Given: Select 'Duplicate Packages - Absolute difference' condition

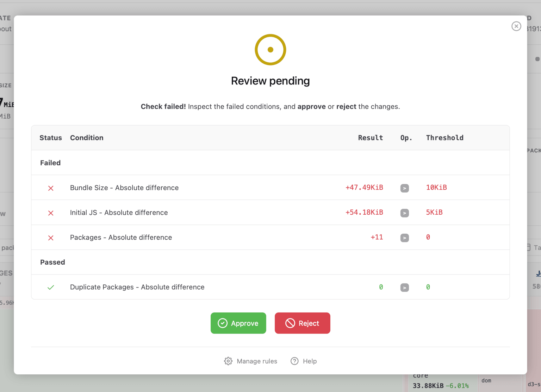Looking at the screenshot, I should pyautogui.click(x=137, y=287).
